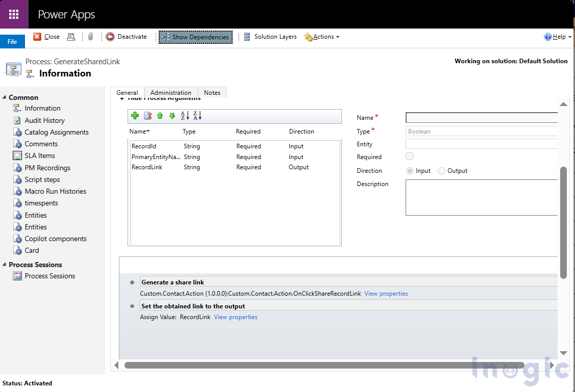Viewport: 575px width, 392px height.
Task: Click the horizontal scroll left arrow
Action: (117, 365)
